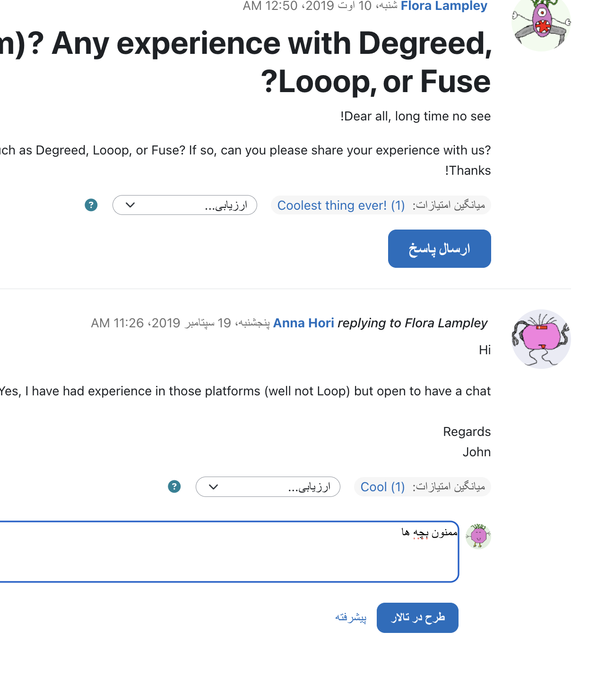Screen dimensions: 589x700
Task: Click the 'Dear all, long time no see' line
Action: (416, 116)
